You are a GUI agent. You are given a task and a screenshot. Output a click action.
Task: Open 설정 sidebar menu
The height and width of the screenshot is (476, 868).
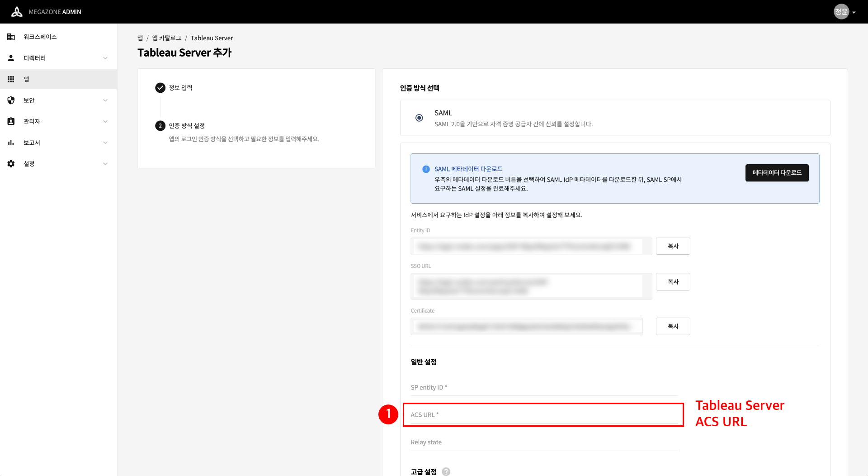click(58, 164)
